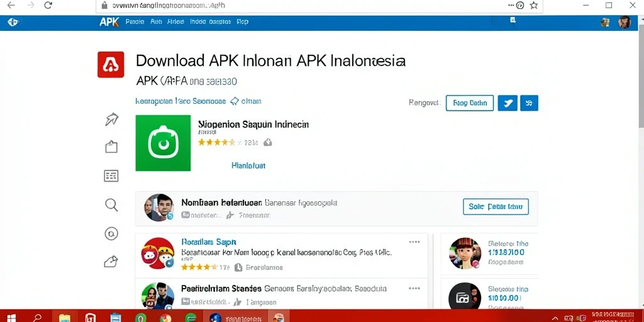Click the round avatar in header

click(x=625, y=22)
